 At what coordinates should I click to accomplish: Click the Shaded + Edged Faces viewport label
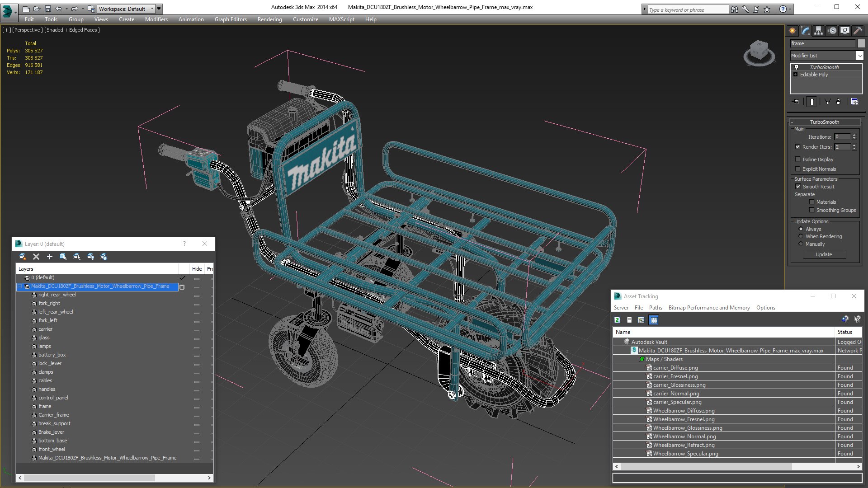tap(72, 30)
